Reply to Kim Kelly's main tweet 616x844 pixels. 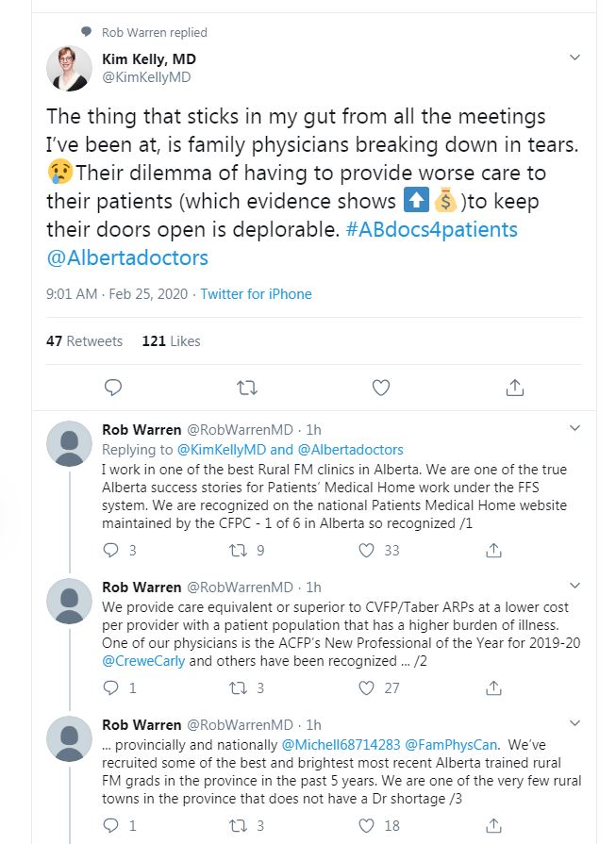[x=112, y=388]
